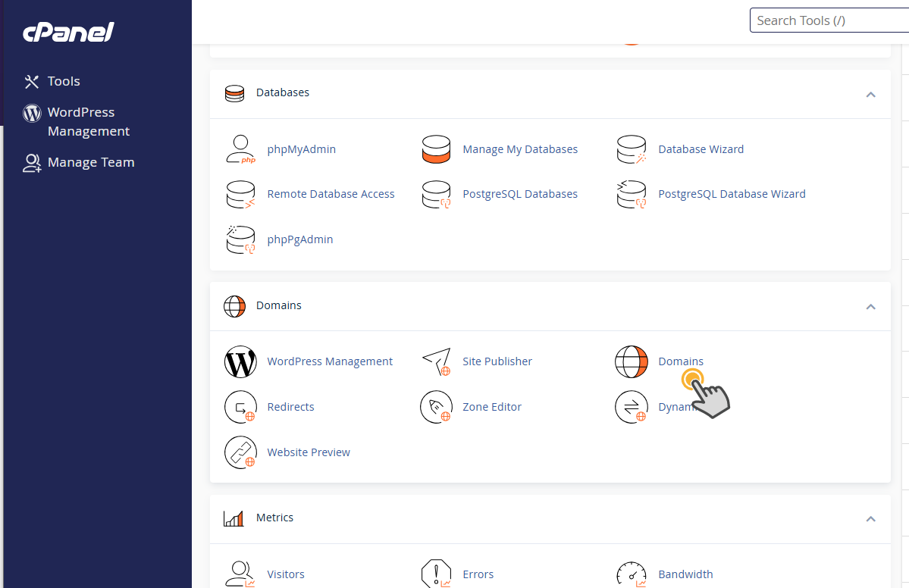Click the WordPress Management sidebar icon
The height and width of the screenshot is (588, 909).
[32, 113]
